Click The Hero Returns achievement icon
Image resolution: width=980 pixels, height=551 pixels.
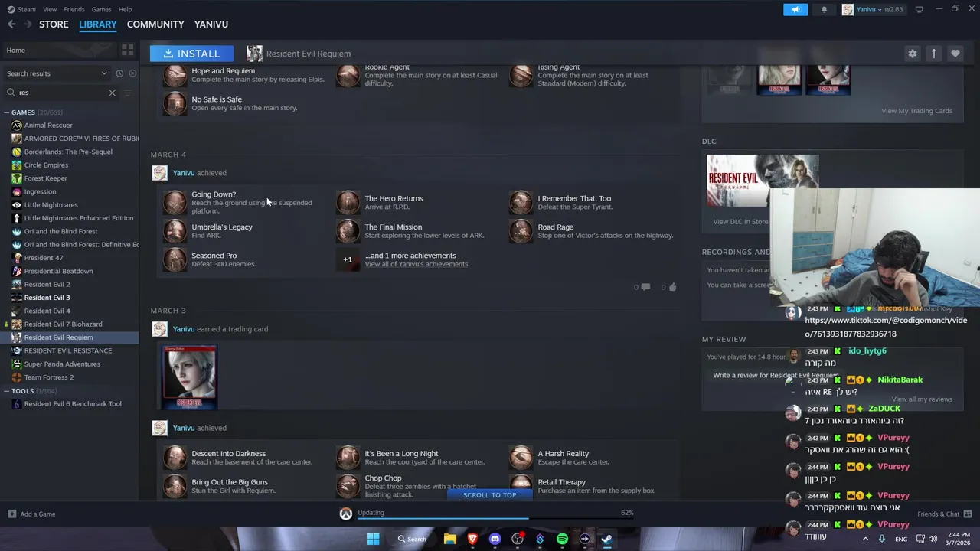point(348,202)
